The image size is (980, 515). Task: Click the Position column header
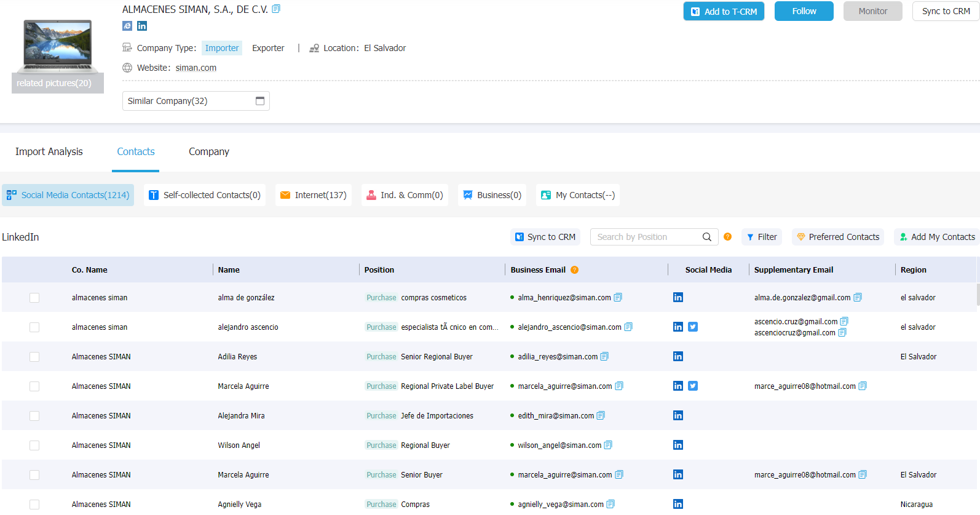coord(379,269)
